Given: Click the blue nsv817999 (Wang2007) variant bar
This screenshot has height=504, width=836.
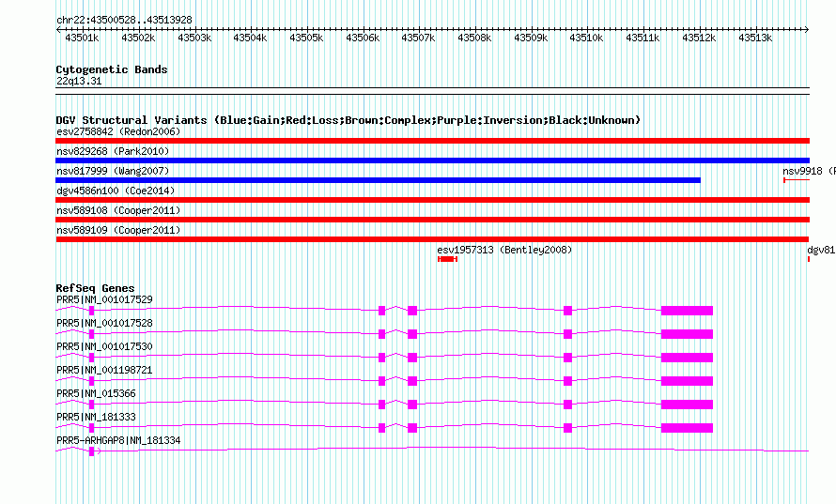Looking at the screenshot, I should [x=378, y=180].
